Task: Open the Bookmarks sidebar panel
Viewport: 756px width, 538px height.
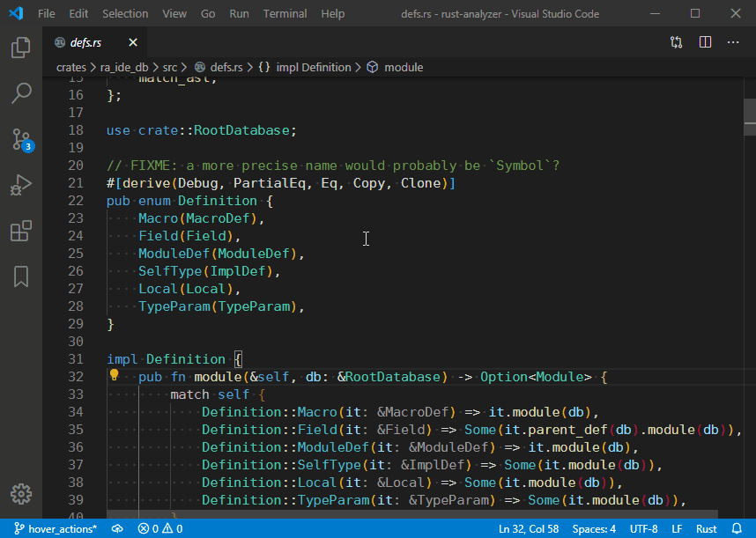Action: click(20, 276)
